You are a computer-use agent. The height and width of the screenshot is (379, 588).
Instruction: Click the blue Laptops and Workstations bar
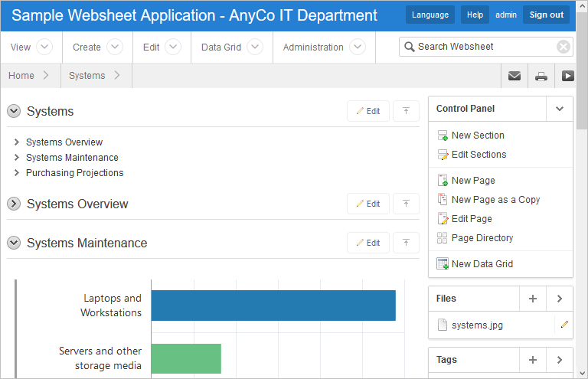(x=273, y=305)
